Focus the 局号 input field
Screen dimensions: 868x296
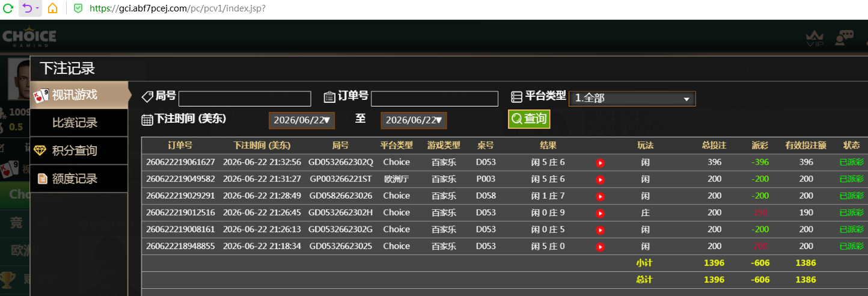click(245, 99)
